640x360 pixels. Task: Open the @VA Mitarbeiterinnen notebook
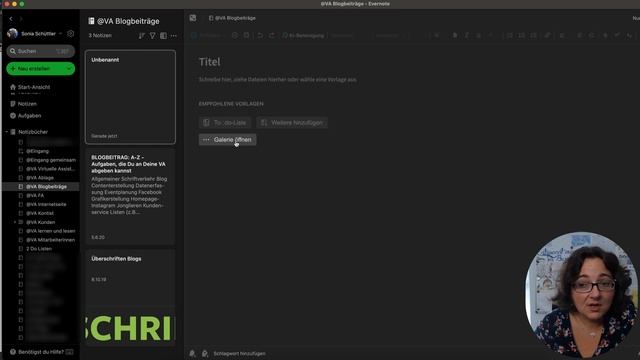[50, 240]
